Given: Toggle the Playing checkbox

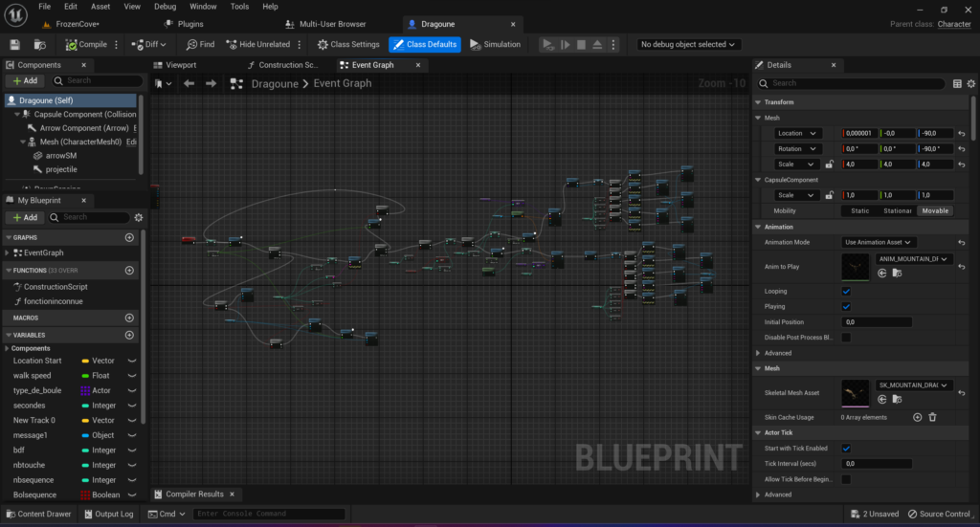Looking at the screenshot, I should [x=846, y=306].
